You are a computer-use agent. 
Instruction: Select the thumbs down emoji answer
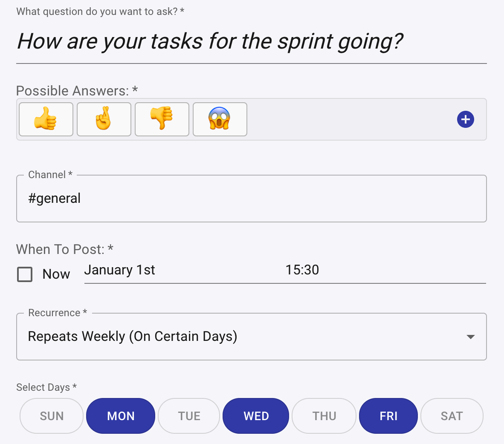pos(162,119)
